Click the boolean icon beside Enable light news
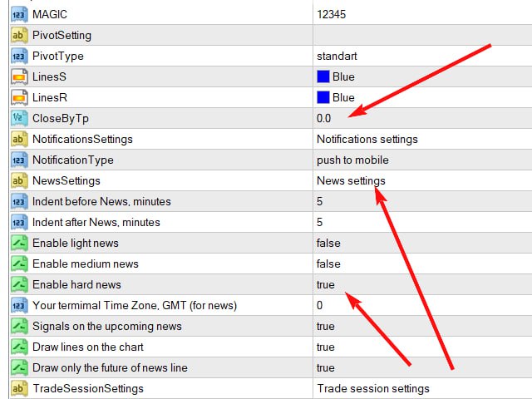The image size is (532, 399). (x=18, y=243)
